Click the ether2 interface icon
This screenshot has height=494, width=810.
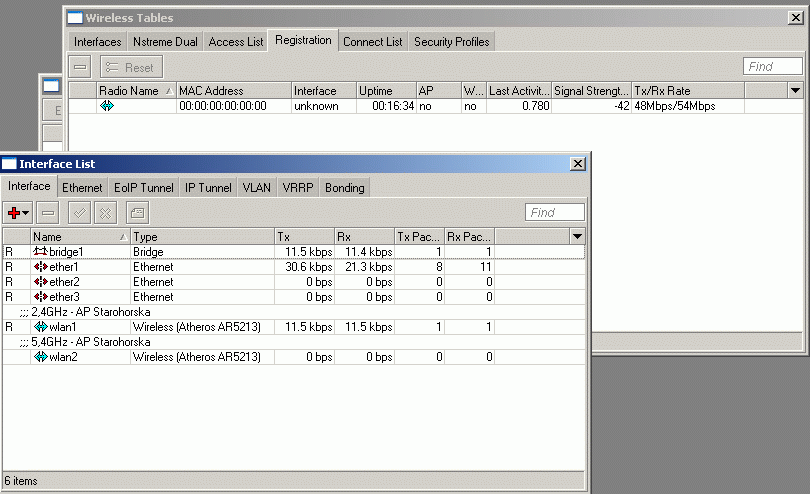click(x=40, y=282)
